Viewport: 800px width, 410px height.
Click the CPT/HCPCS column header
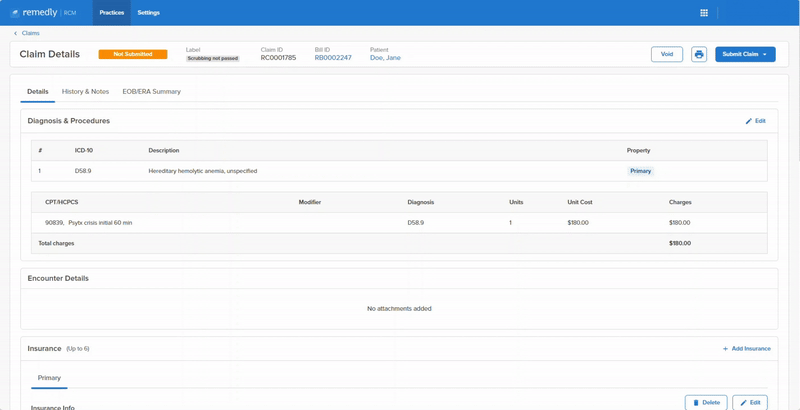click(x=62, y=202)
